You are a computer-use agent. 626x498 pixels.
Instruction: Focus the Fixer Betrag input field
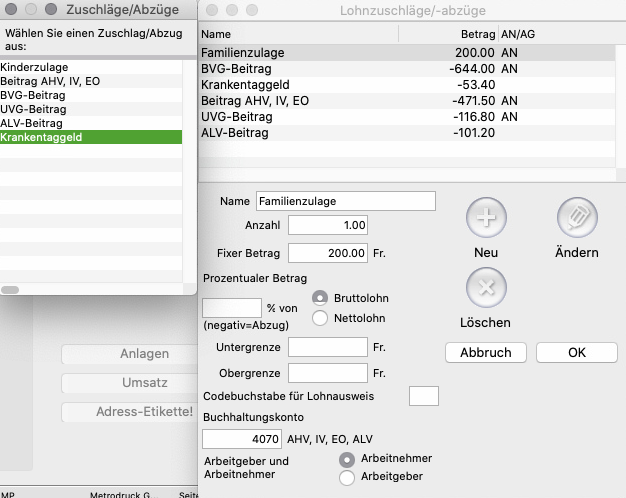pos(328,253)
